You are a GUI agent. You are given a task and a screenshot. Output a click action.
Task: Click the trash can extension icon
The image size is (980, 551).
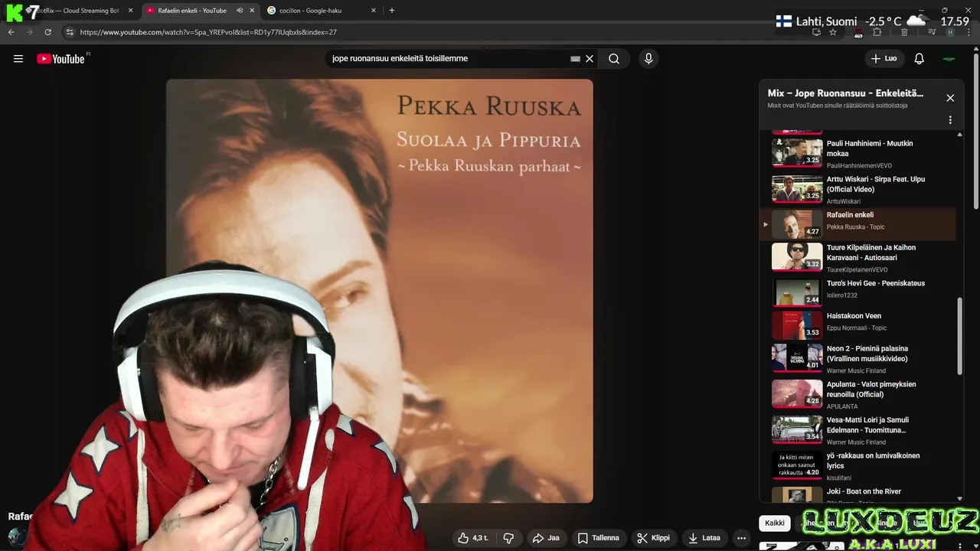pyautogui.click(x=904, y=32)
